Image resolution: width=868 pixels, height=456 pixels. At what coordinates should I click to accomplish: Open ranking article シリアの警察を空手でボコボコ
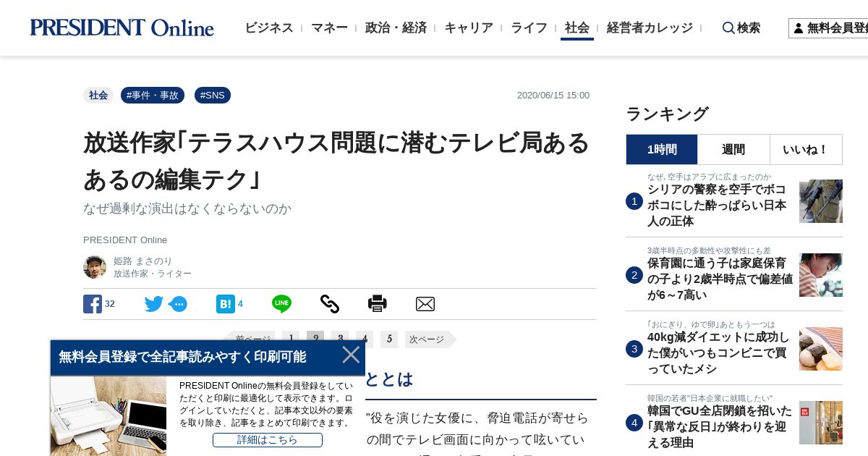coord(717,205)
